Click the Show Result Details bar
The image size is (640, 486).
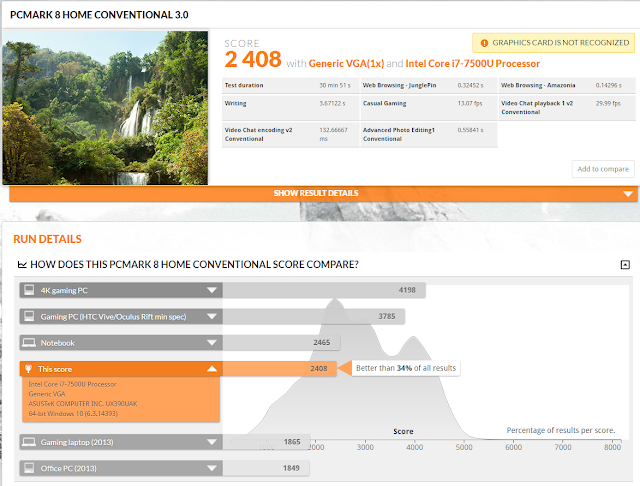pyautogui.click(x=323, y=193)
